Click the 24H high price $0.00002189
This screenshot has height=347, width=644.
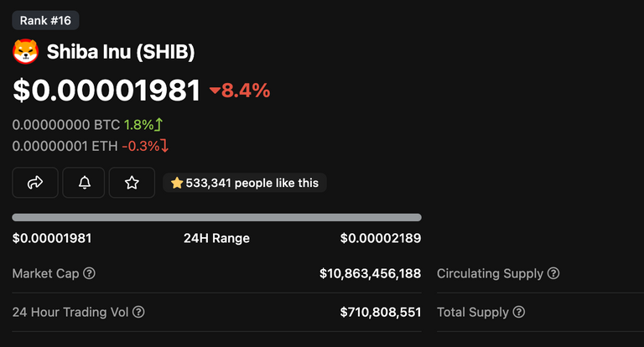381,238
